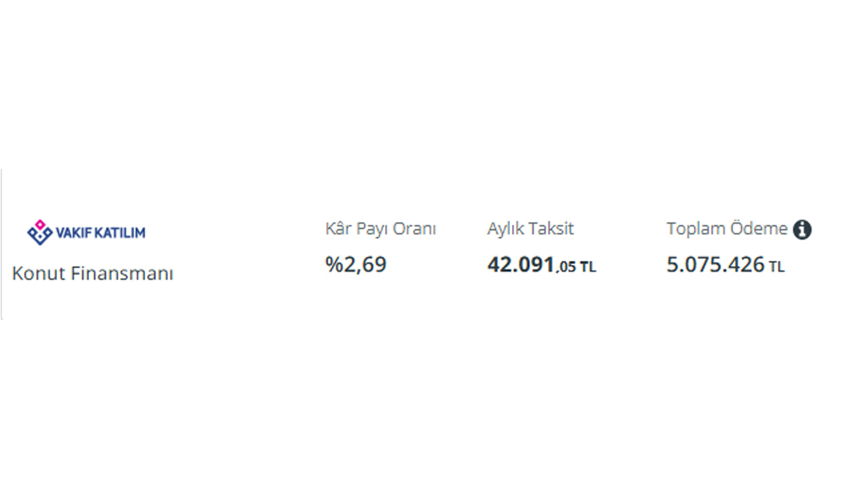The width and height of the screenshot is (868, 488).
Task: Click the pink top of logo emblem
Action: pos(39,224)
